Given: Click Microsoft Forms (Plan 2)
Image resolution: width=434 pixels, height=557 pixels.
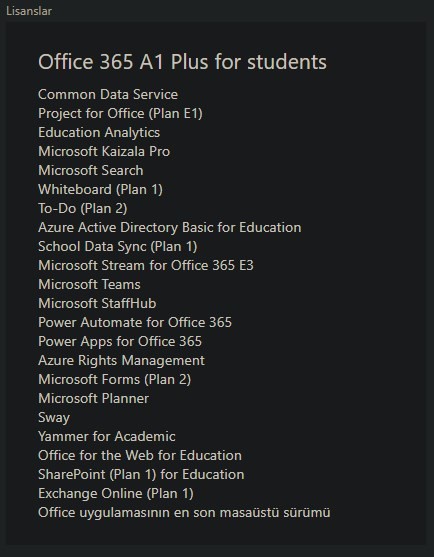Looking at the screenshot, I should (115, 380).
